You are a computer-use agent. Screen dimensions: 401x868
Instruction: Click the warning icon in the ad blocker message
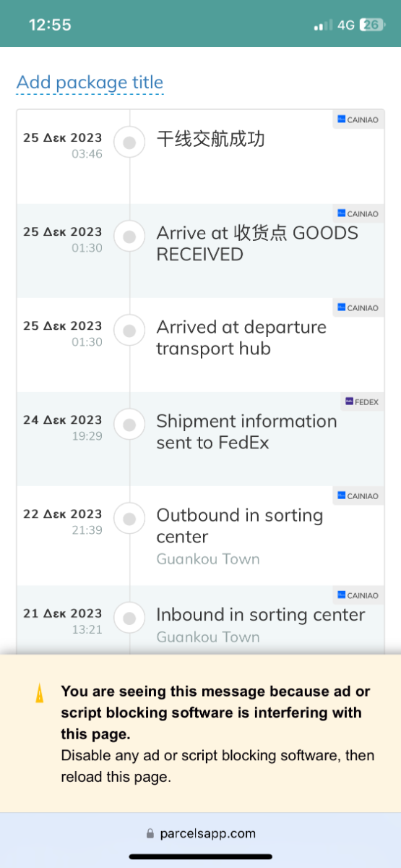click(40, 694)
